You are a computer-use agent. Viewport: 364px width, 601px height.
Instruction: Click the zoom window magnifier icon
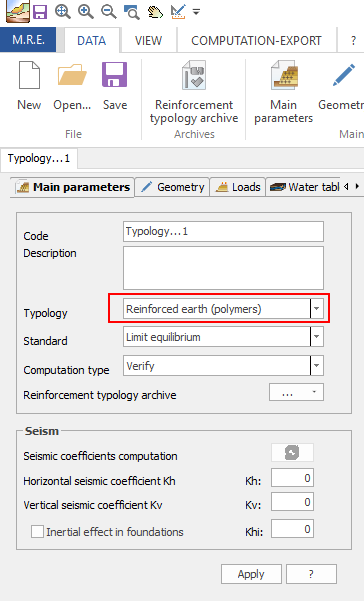[132, 12]
